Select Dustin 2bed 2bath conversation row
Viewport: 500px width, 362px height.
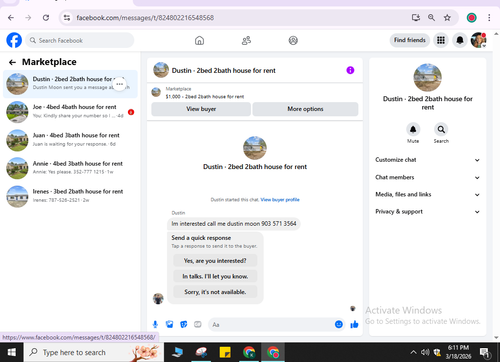70,84
